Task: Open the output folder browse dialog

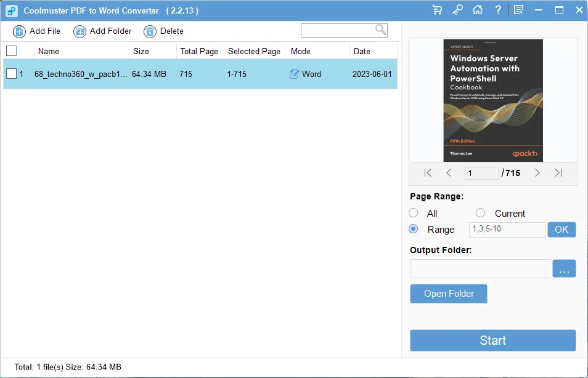Action: [x=564, y=268]
